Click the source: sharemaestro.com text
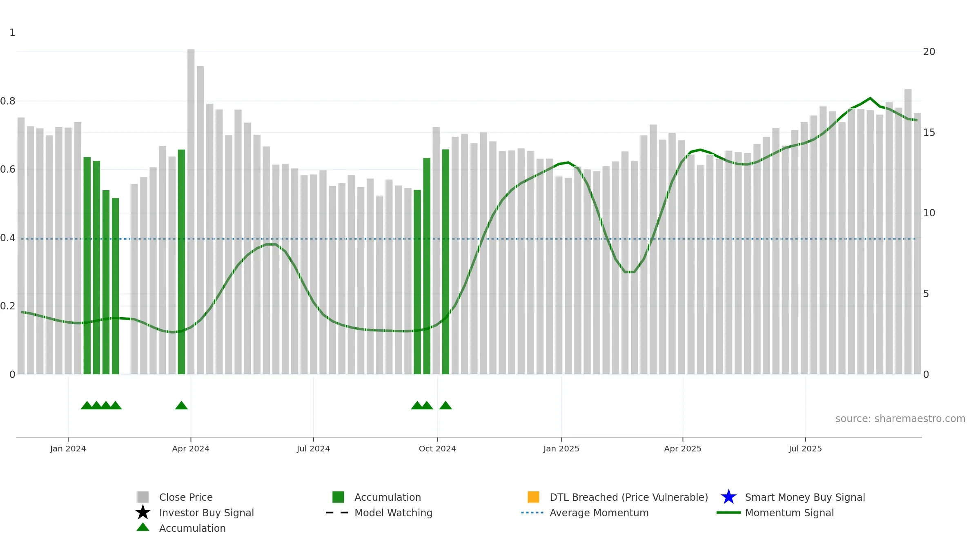This screenshot has height=551, width=980. [900, 419]
